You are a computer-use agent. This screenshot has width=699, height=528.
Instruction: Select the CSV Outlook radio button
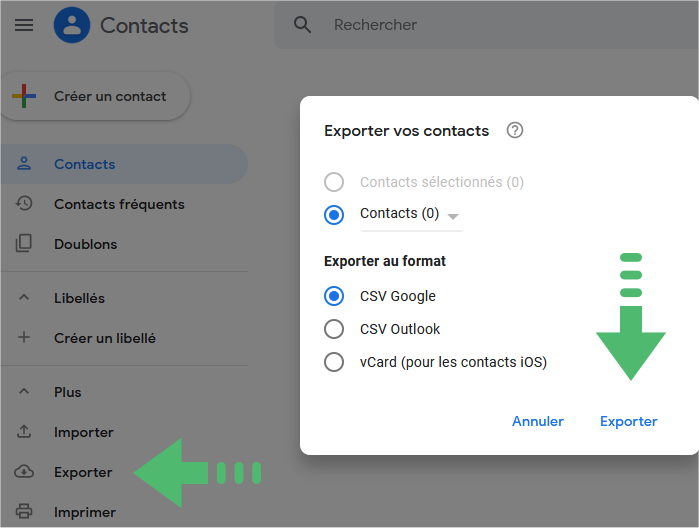334,329
